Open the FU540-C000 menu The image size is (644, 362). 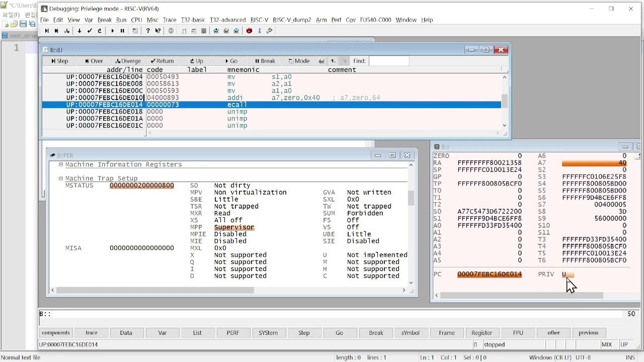(375, 20)
